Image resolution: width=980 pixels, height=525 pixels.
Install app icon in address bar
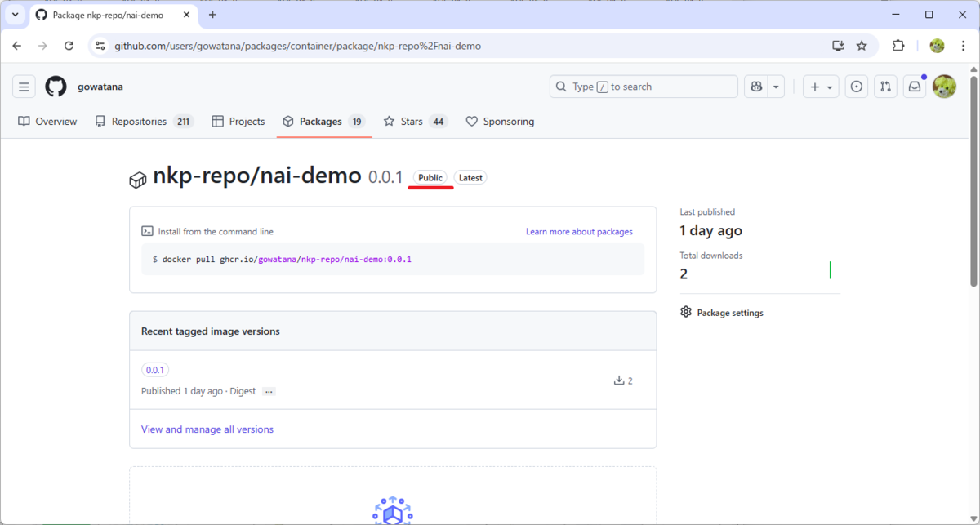(x=838, y=46)
